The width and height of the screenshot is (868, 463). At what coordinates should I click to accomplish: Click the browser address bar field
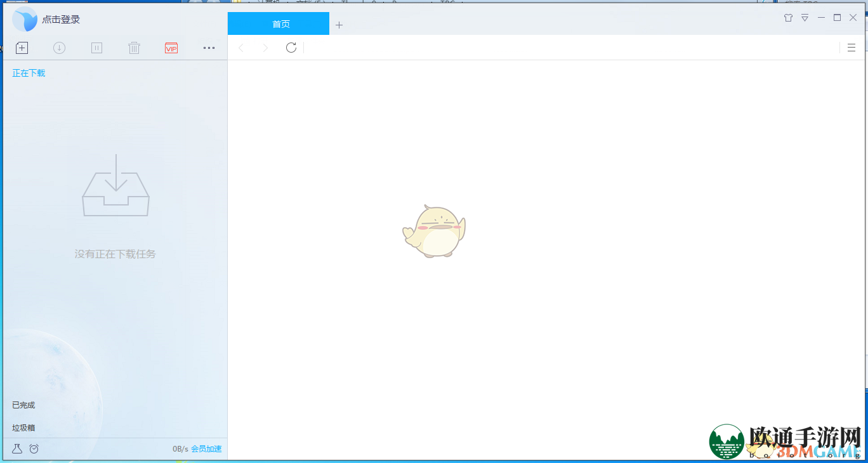[x=571, y=48]
